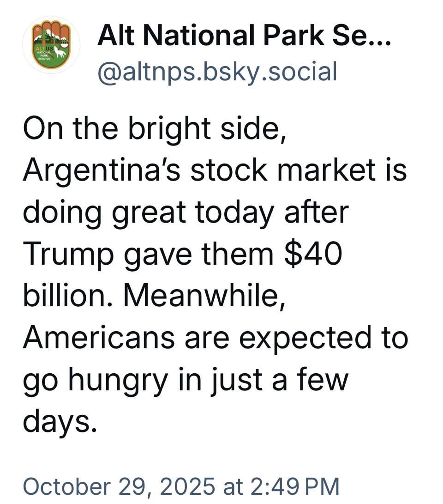Click the word "Argentina's" in the post
The image size is (443, 504).
[102, 171]
